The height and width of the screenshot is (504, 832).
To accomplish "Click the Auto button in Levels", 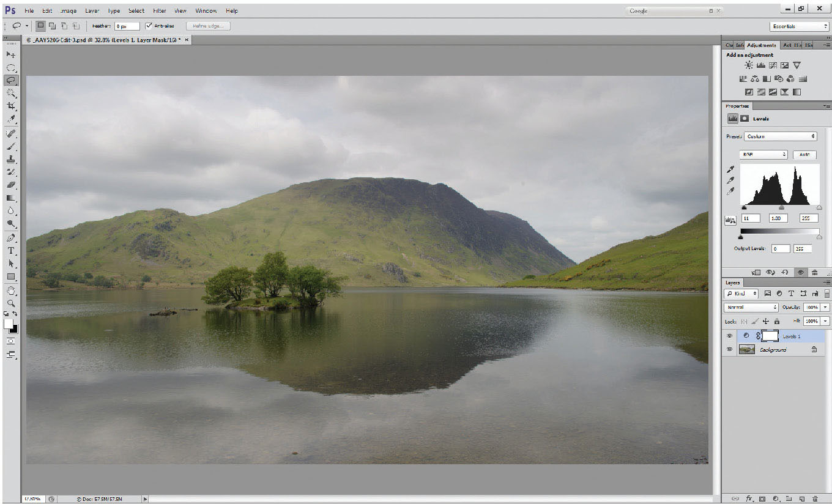I will click(804, 155).
